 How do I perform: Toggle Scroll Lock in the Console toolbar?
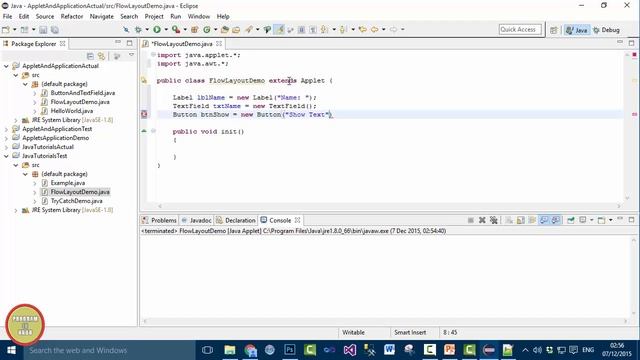[x=521, y=220]
